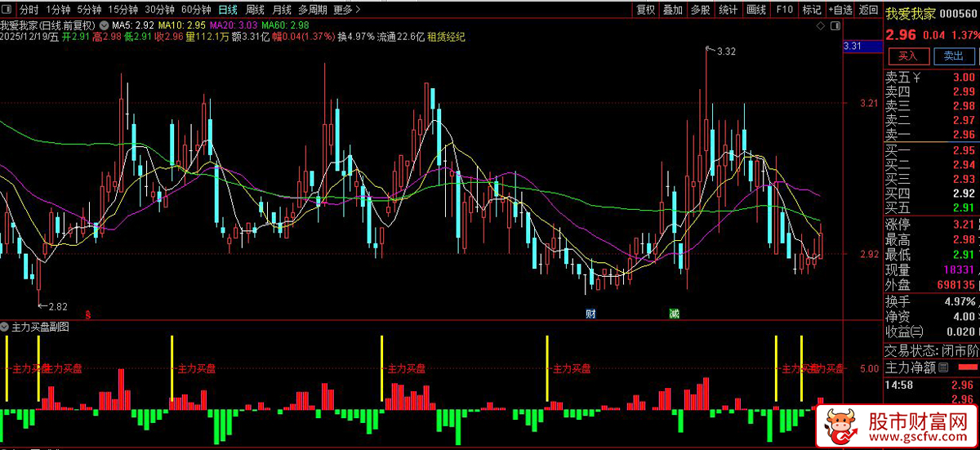This screenshot has height=450, width=980.
Task: Expand the 主力买盘副图 sub-chart indicator menu
Action: (6, 327)
